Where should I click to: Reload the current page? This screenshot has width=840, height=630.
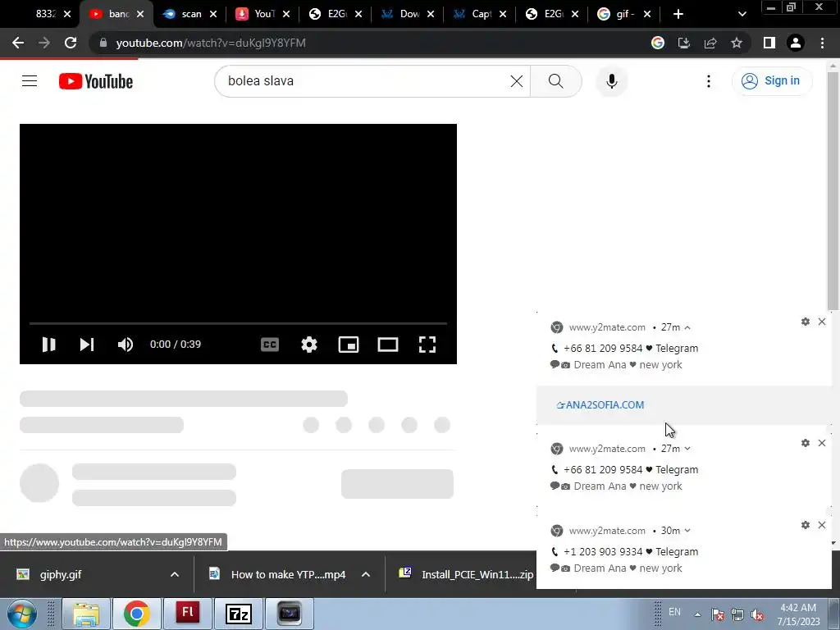(71, 43)
